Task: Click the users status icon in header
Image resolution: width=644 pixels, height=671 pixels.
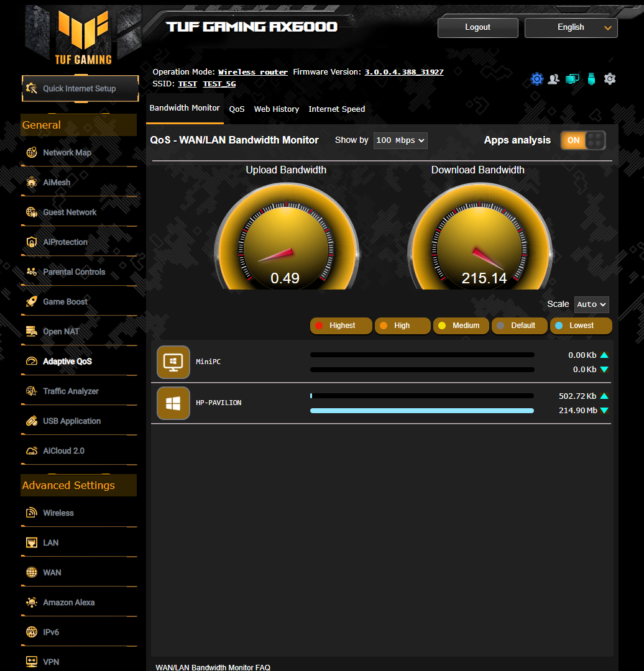Action: coord(554,79)
